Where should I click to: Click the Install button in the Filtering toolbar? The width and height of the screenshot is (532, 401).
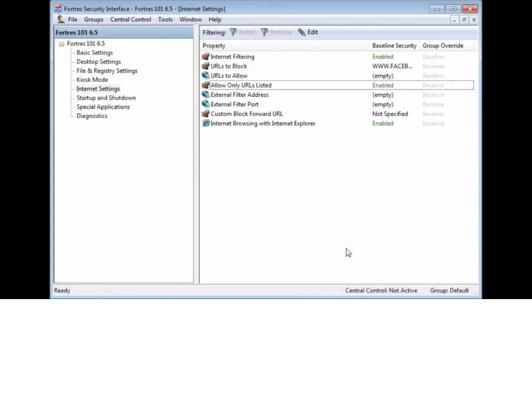[x=243, y=32]
